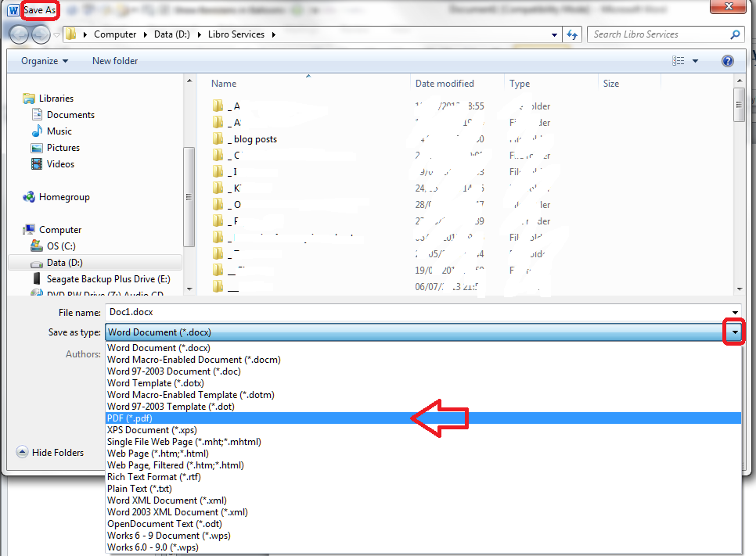Collapse the Save as type dropdown arrow

coord(735,332)
